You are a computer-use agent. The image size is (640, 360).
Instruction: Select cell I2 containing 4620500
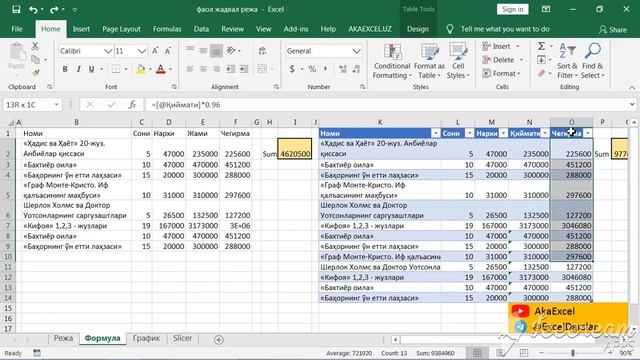295,149
